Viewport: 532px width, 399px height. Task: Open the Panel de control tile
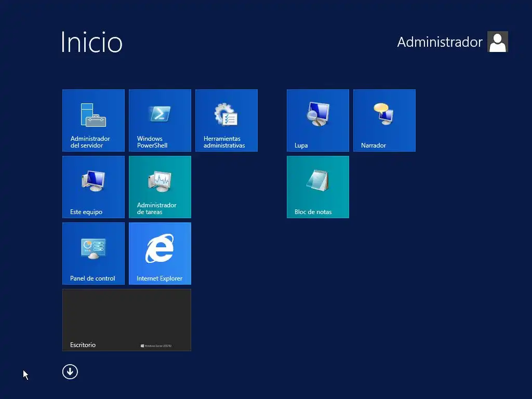point(94,254)
